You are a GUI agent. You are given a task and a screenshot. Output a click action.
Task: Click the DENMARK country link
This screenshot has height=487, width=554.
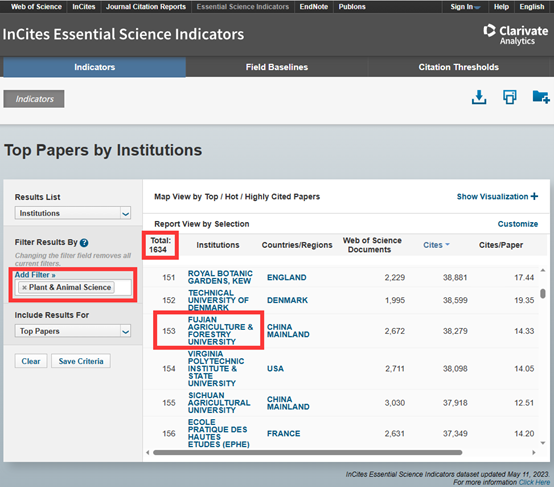287,300
